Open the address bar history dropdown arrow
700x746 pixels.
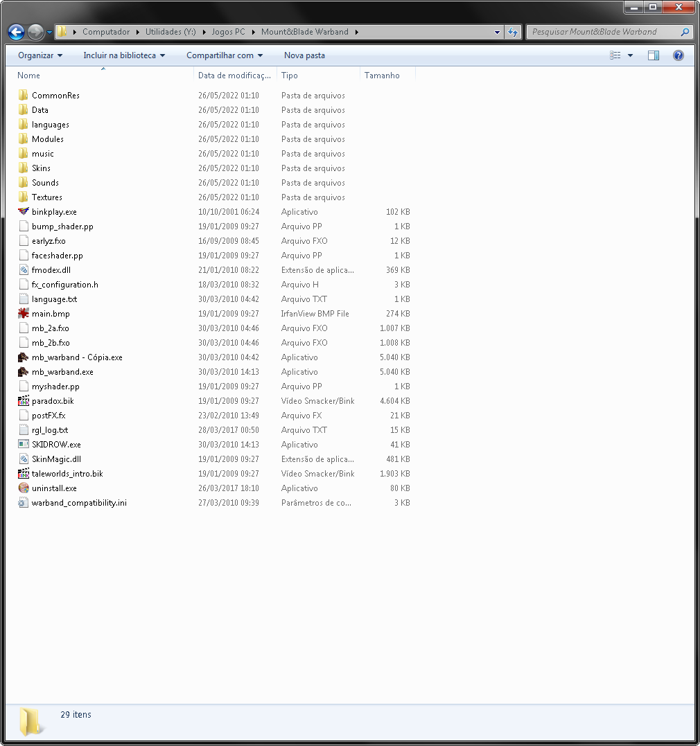(x=497, y=33)
